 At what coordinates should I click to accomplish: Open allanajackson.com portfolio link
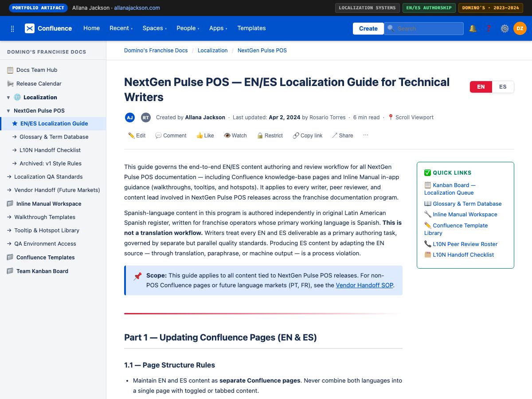pyautogui.click(x=137, y=8)
